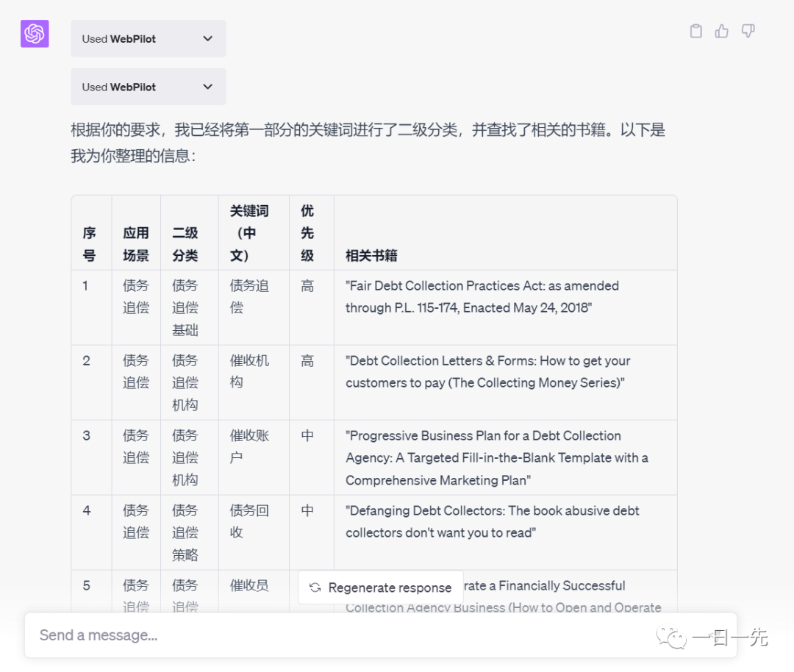The width and height of the screenshot is (794, 672).
Task: Copy the response using clipboard icon
Action: click(695, 31)
